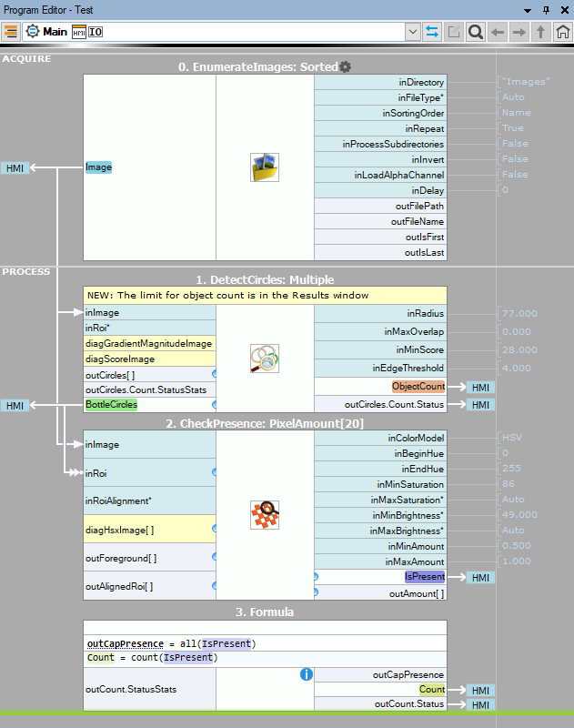Open the Main macrofilter dropdown arrow
This screenshot has height=728, width=574.
click(x=411, y=32)
